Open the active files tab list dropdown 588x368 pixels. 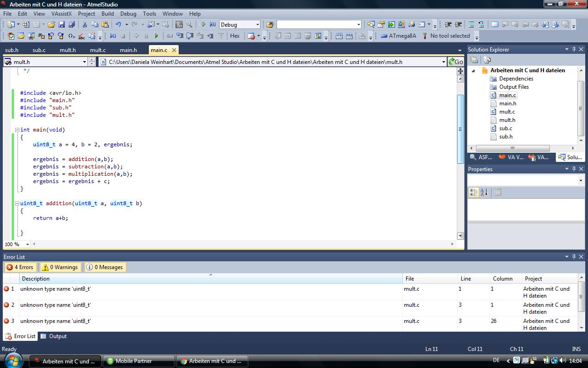[460, 50]
